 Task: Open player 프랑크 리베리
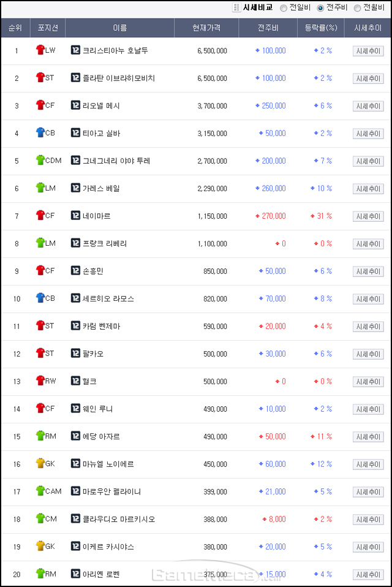[105, 243]
